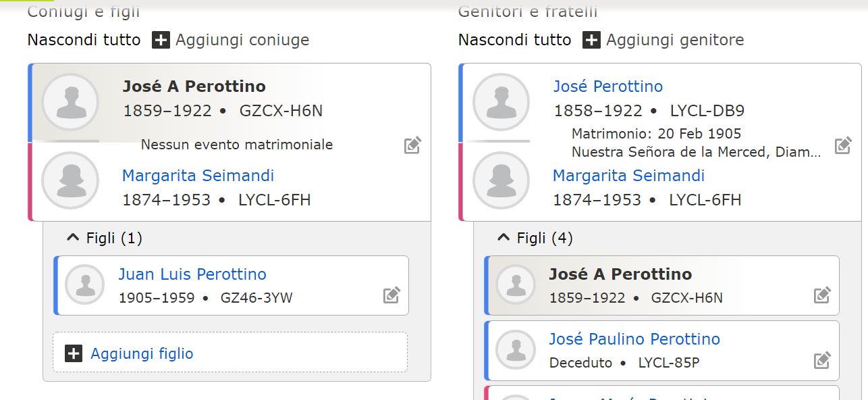The image size is (868, 400).
Task: Open Margarita Seimandi in the spouses section
Action: point(198,176)
